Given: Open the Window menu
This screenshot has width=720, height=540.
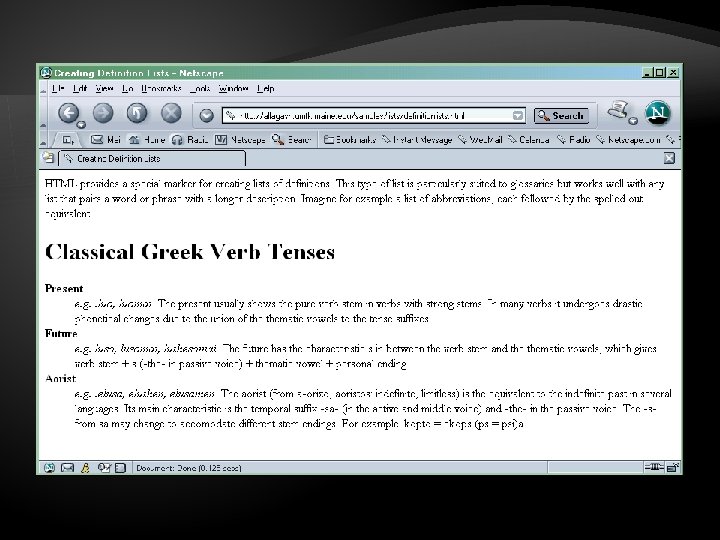Looking at the screenshot, I should click(x=233, y=88).
